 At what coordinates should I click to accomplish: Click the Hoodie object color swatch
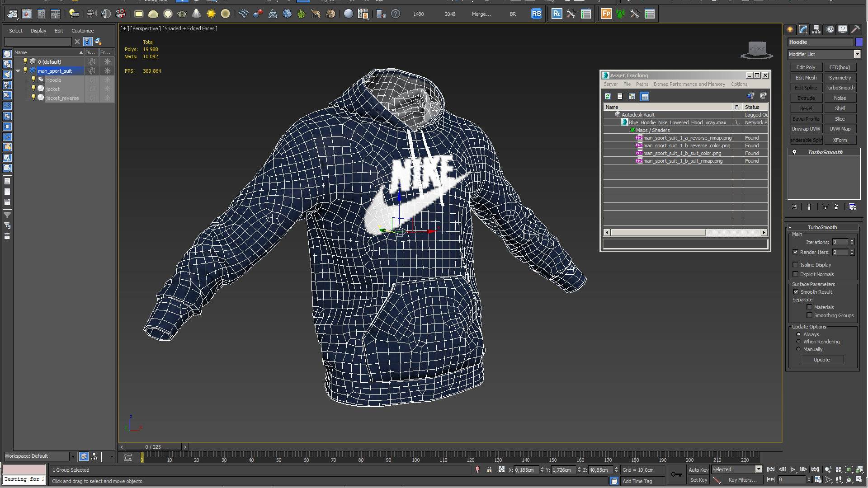click(859, 42)
